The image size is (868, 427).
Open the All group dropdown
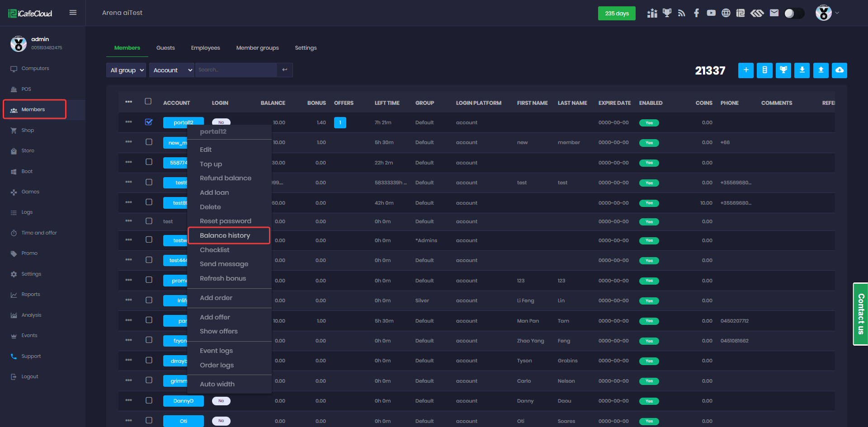coord(127,70)
